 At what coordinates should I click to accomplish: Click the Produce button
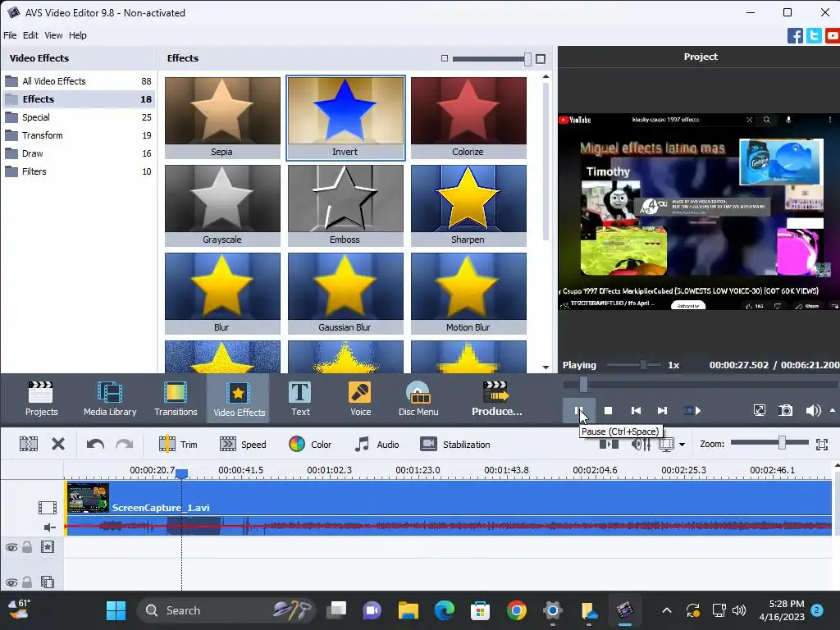496,399
